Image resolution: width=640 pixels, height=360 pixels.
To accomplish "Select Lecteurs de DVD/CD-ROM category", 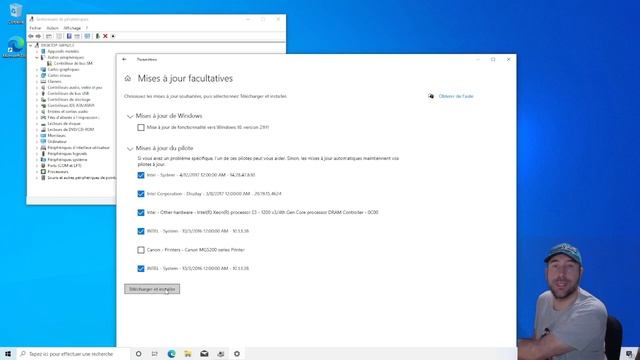I will pos(71,130).
